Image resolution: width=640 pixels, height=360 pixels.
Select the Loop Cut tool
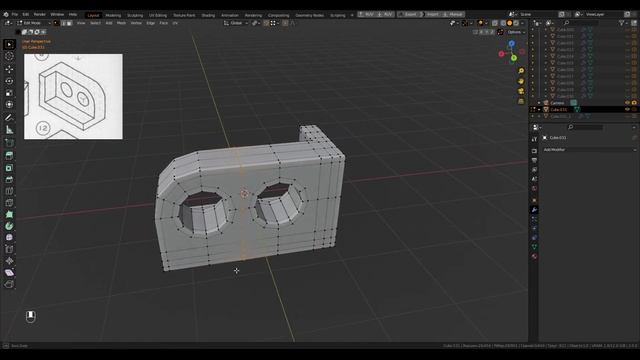[9, 191]
